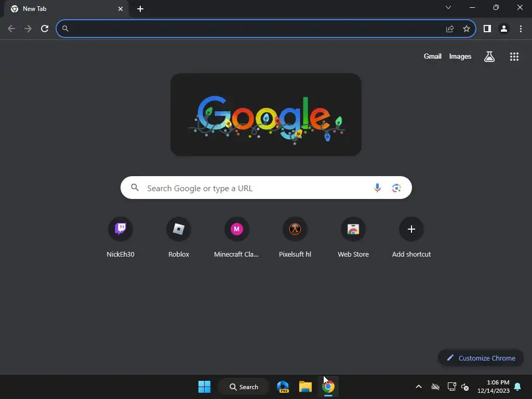Open the Chrome side panel

tap(487, 29)
